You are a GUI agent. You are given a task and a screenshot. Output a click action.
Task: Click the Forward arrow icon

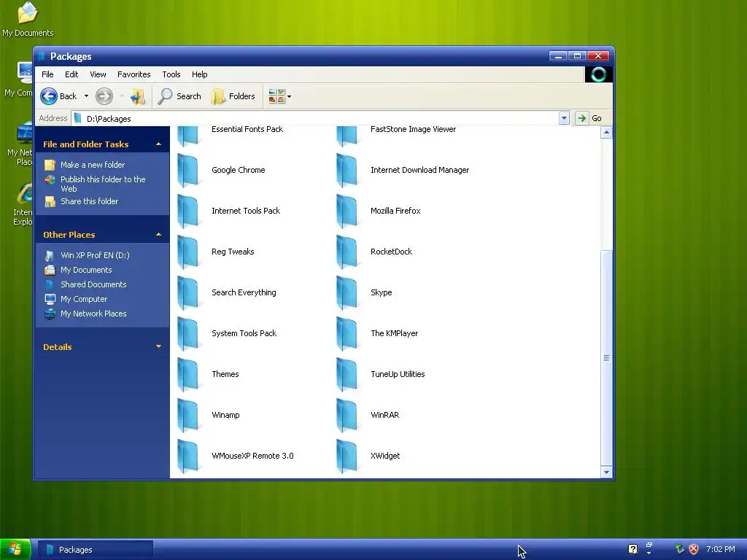104,96
